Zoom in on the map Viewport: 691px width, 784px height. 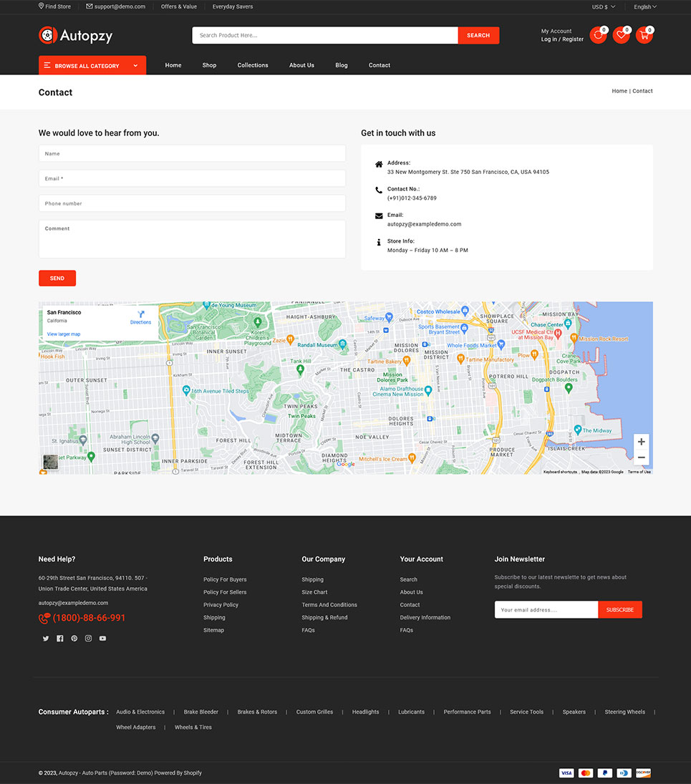pos(641,442)
